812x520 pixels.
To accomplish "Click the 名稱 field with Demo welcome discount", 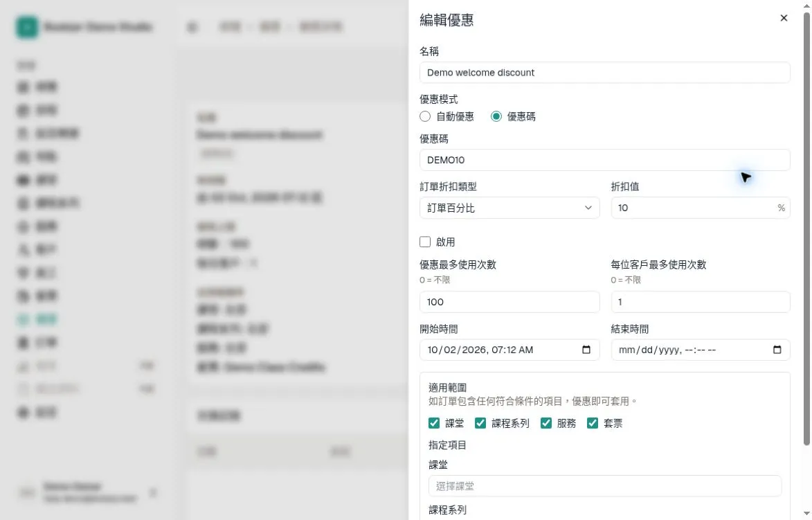I will coord(605,73).
